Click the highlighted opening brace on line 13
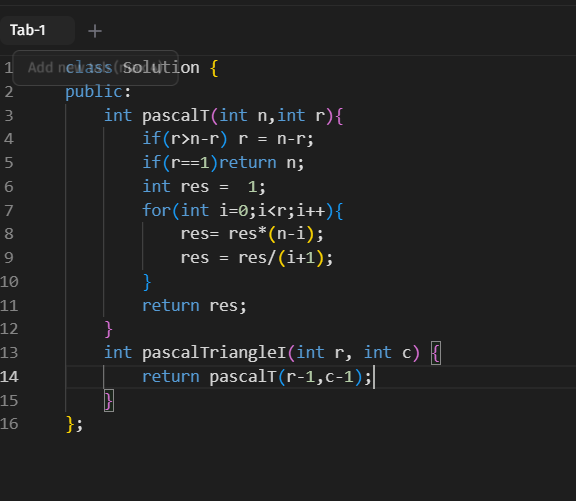Screen dimensions: 576x501 436,353
